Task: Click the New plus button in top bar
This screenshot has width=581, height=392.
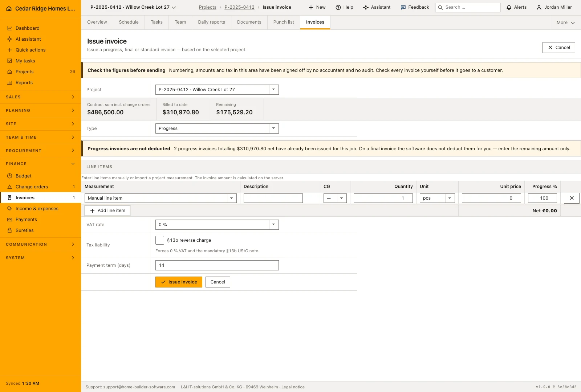Action: click(x=317, y=7)
